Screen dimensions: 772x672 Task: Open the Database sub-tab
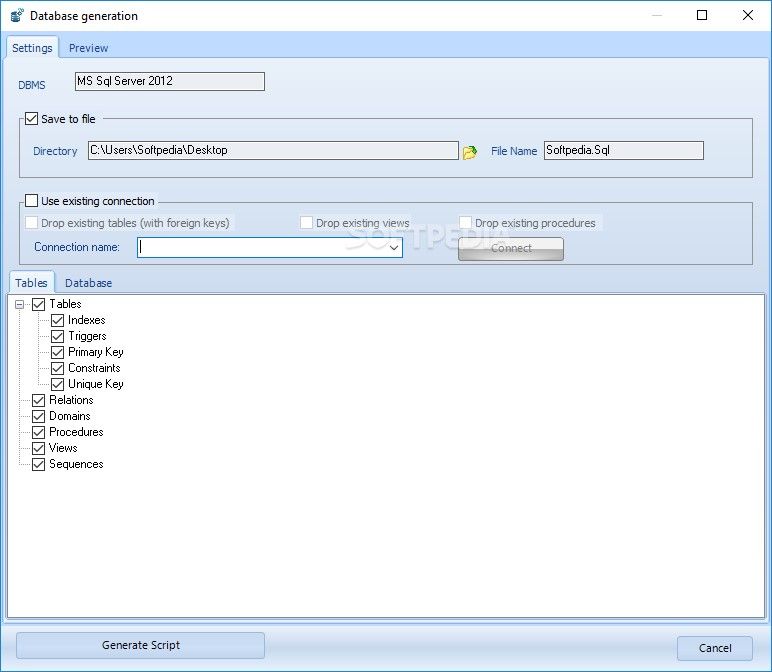[x=88, y=283]
